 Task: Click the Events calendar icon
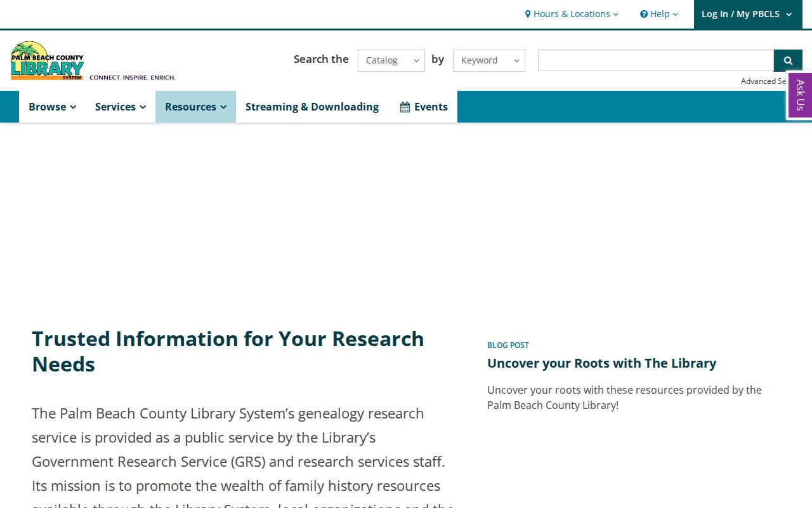(x=405, y=107)
